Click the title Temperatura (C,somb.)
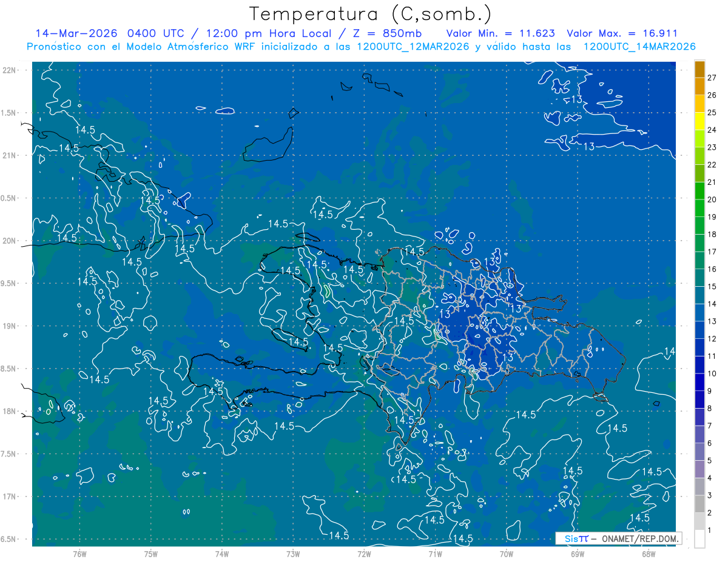This screenshot has width=728, height=562. point(371,14)
